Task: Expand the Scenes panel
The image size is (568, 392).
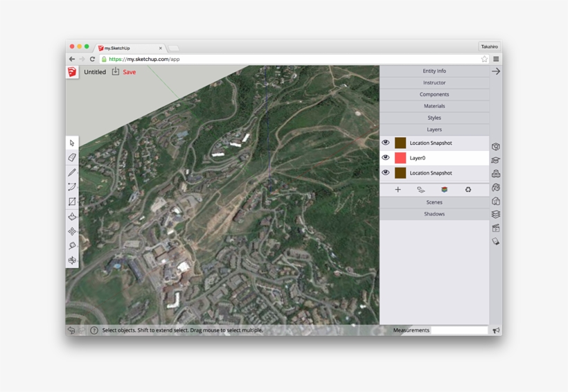Action: click(434, 202)
